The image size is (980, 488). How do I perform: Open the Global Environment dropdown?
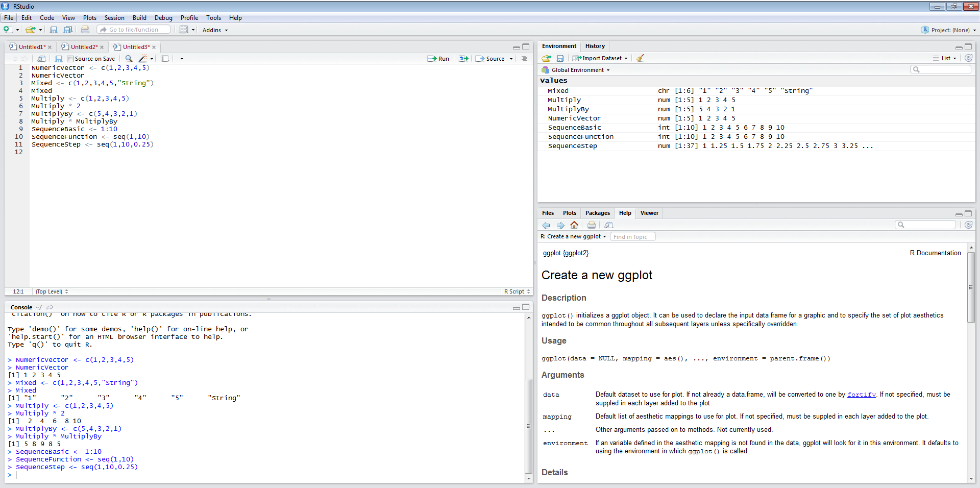coord(576,70)
